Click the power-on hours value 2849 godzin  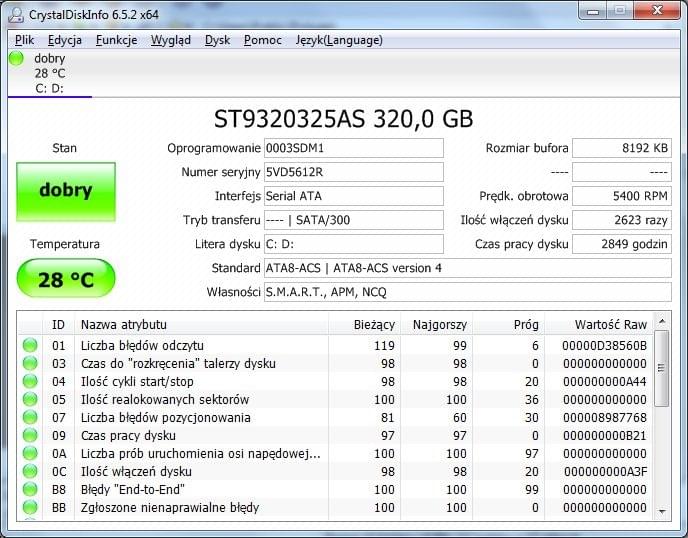pyautogui.click(x=622, y=244)
